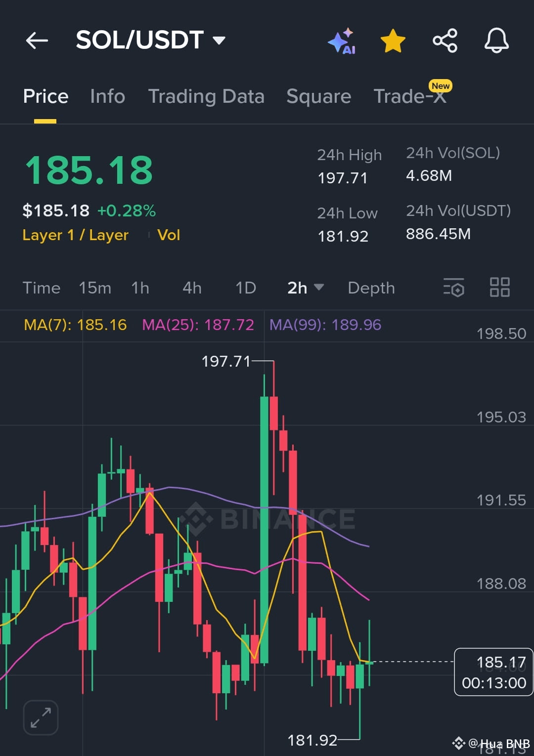Select the 4h chart interval
The height and width of the screenshot is (756, 534).
coord(192,288)
